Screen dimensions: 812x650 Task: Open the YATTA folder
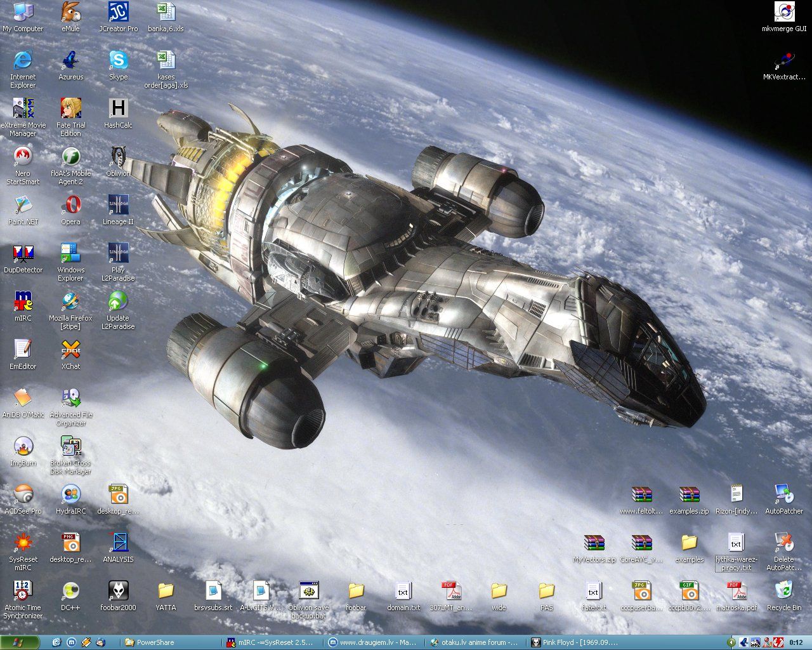pos(166,596)
